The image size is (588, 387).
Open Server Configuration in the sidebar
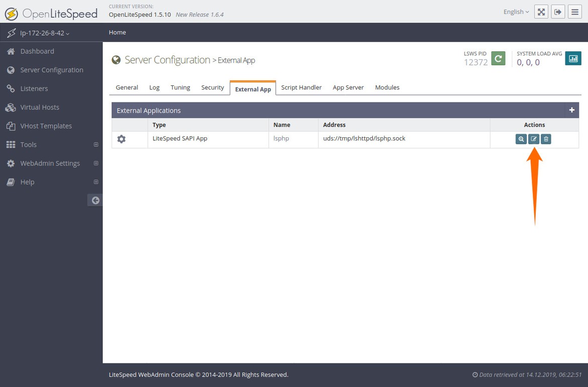(51, 70)
